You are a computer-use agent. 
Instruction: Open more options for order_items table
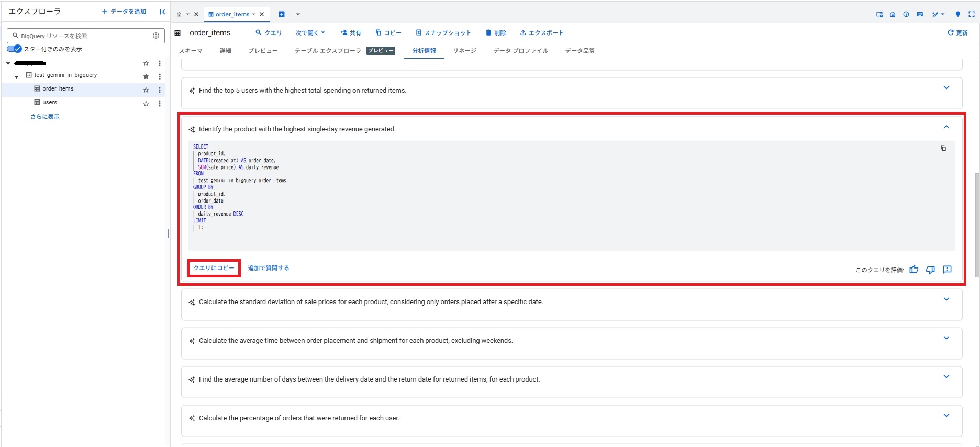click(x=160, y=90)
